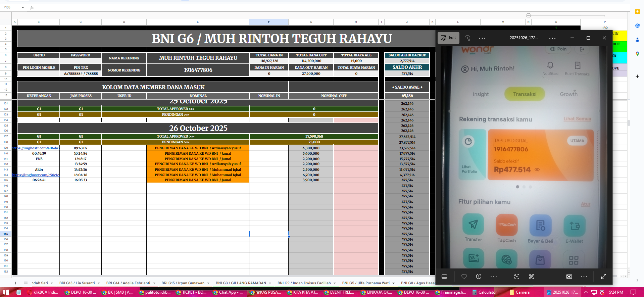Open dropdown arrow on BRI G14 tab
The width and height of the screenshot is (644, 297).
coord(154,283)
